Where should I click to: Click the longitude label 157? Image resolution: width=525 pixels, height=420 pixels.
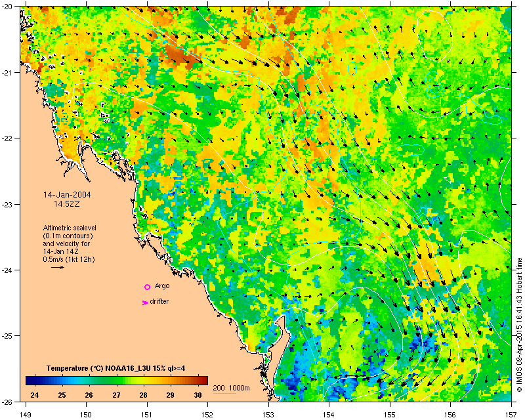tap(512, 415)
